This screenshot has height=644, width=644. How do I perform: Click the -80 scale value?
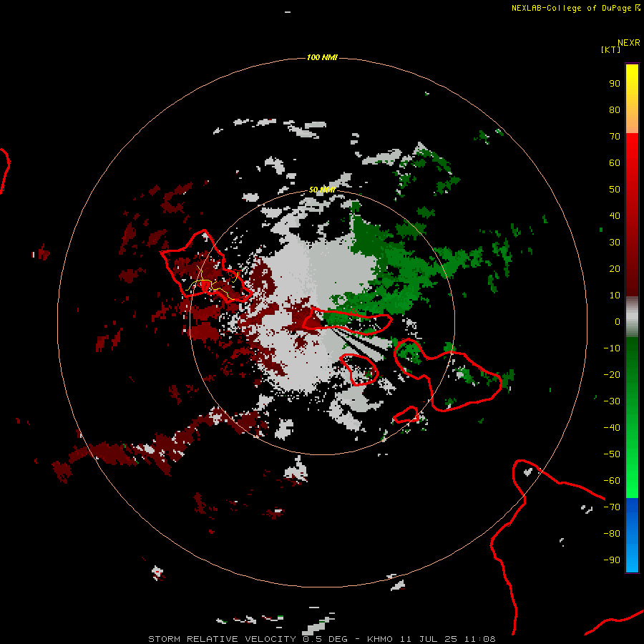[612, 534]
